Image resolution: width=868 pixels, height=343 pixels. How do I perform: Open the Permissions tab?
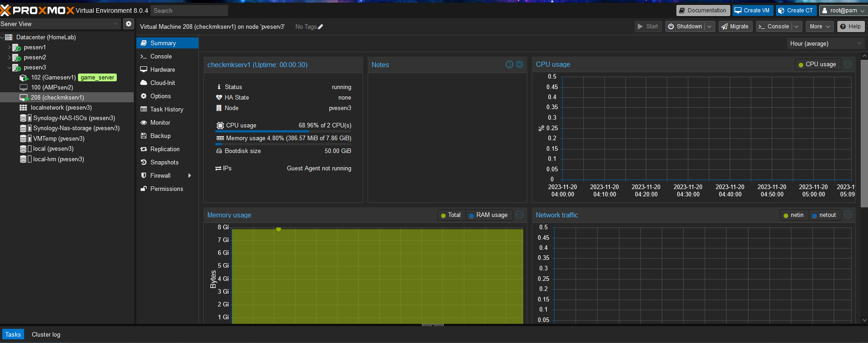click(167, 189)
